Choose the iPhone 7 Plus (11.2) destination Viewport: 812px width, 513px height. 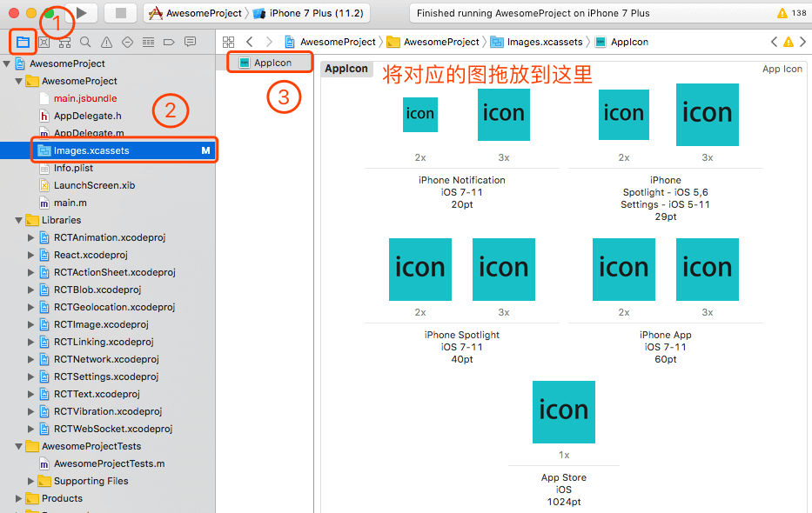(309, 13)
